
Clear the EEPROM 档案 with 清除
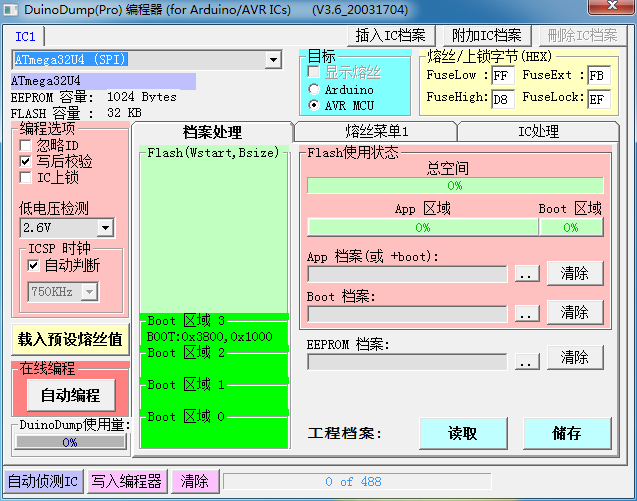tap(575, 358)
